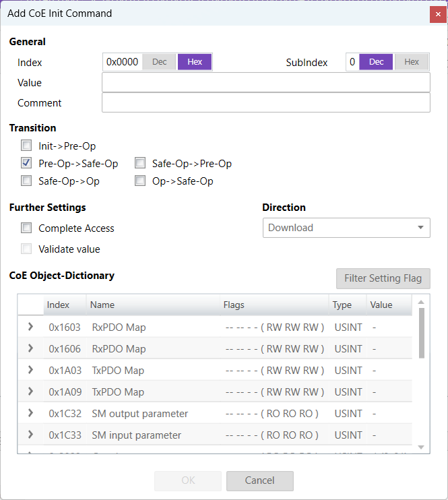Click the Comment text field

265,102
